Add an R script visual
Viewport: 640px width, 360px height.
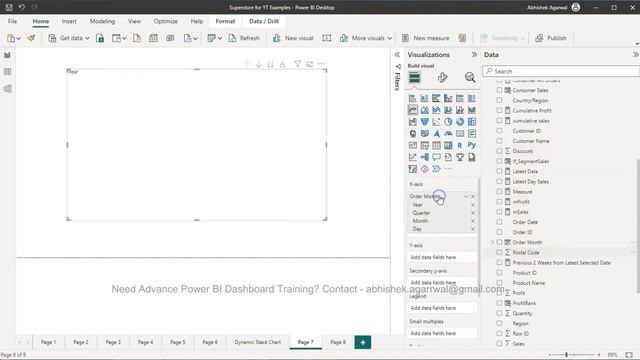click(x=460, y=145)
